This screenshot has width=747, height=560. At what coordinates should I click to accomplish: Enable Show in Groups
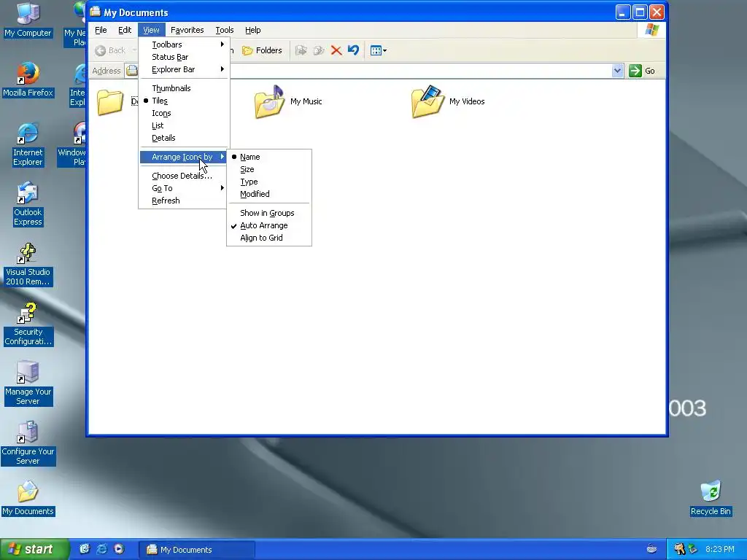(269, 213)
